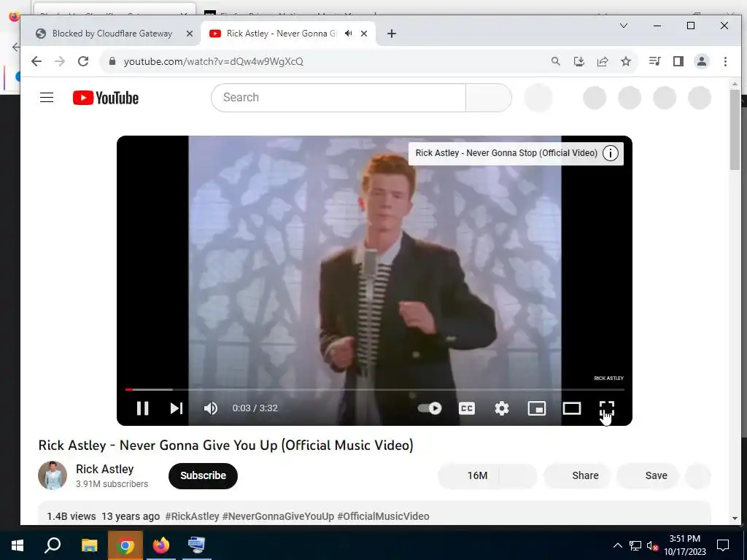Go back in Chrome
The width and height of the screenshot is (747, 560).
[36, 61]
